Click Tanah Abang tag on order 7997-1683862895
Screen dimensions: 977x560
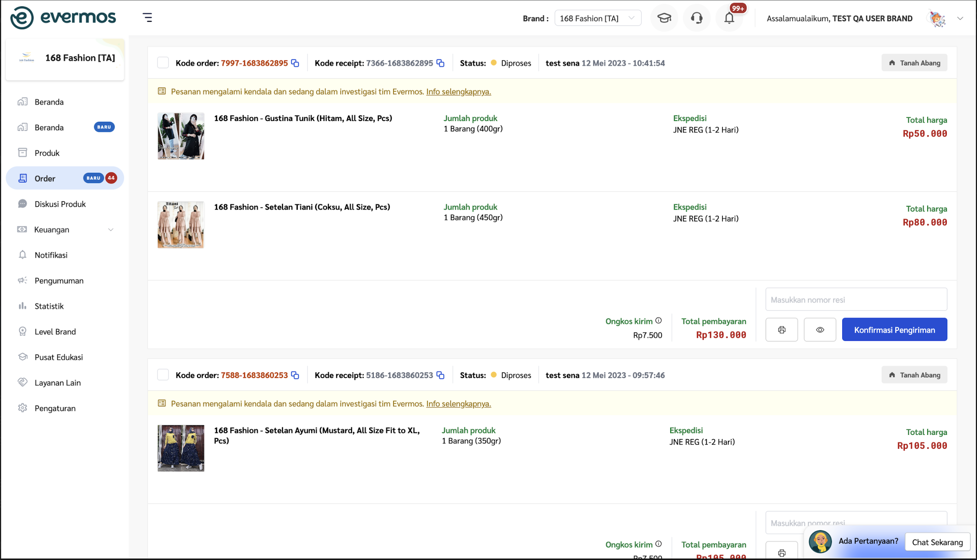[914, 63]
